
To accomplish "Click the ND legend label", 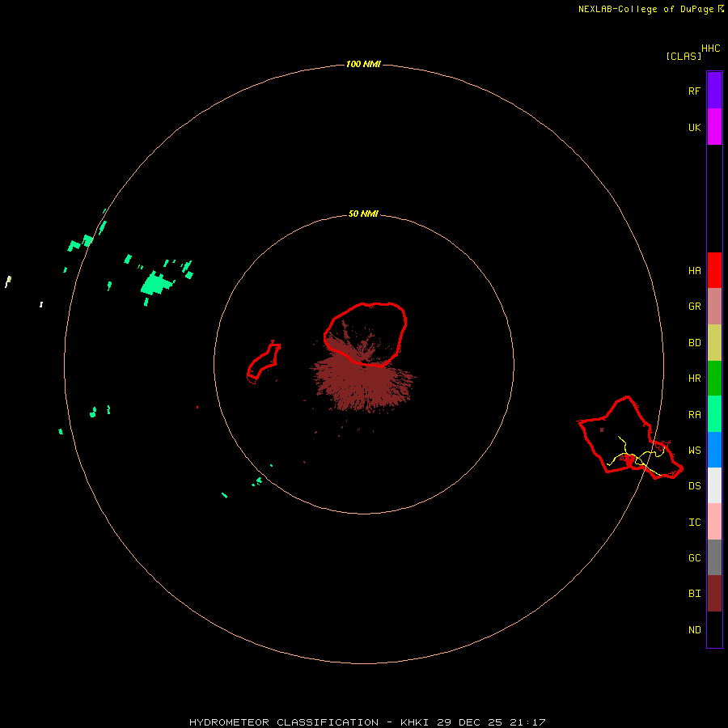I will pos(694,629).
